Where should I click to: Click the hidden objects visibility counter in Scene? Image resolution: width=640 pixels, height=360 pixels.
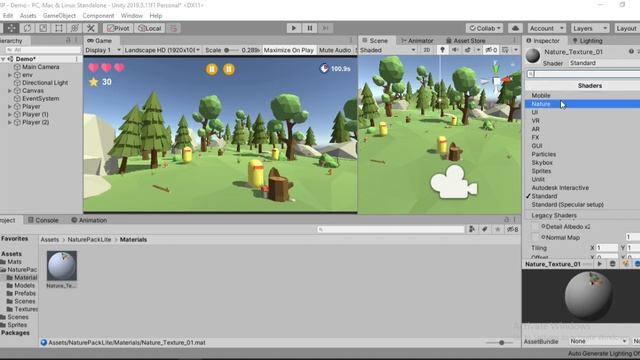491,50
